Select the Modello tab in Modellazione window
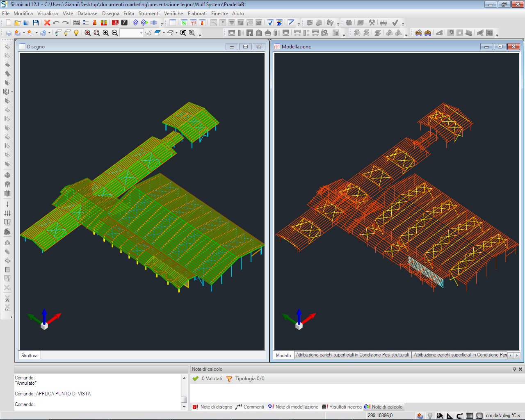The width and height of the screenshot is (525, 420). pos(283,355)
